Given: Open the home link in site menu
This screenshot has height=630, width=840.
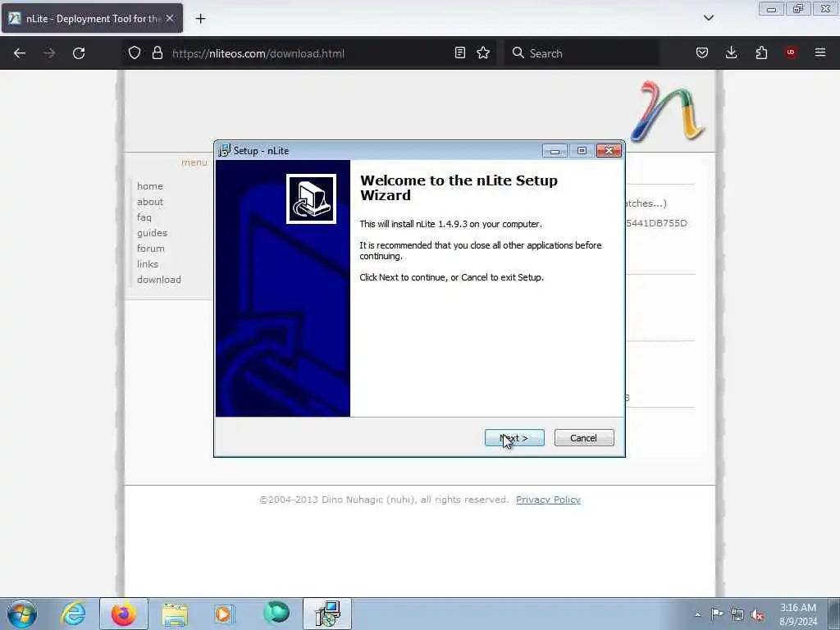Looking at the screenshot, I should click(x=150, y=186).
